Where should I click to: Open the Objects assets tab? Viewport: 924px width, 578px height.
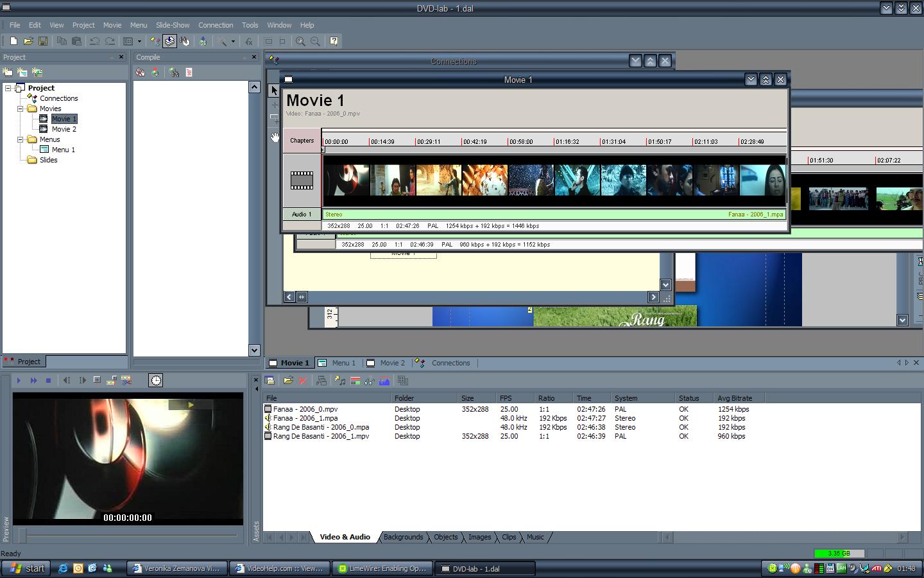point(446,537)
